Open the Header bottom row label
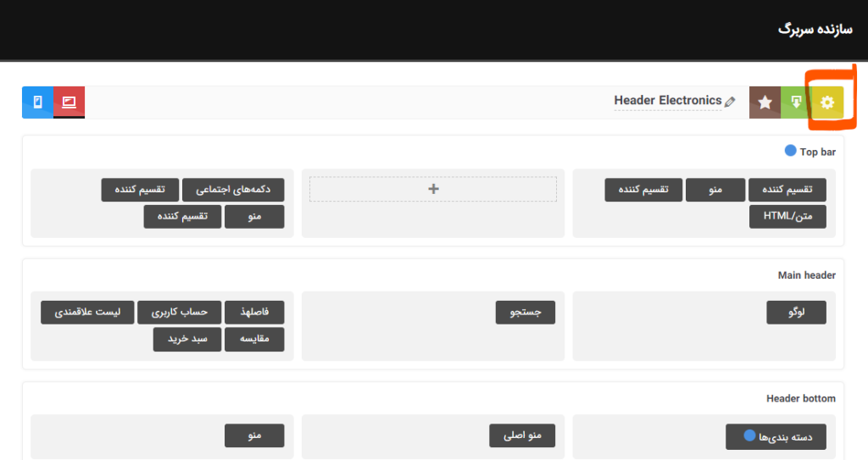868x460 pixels. [801, 398]
